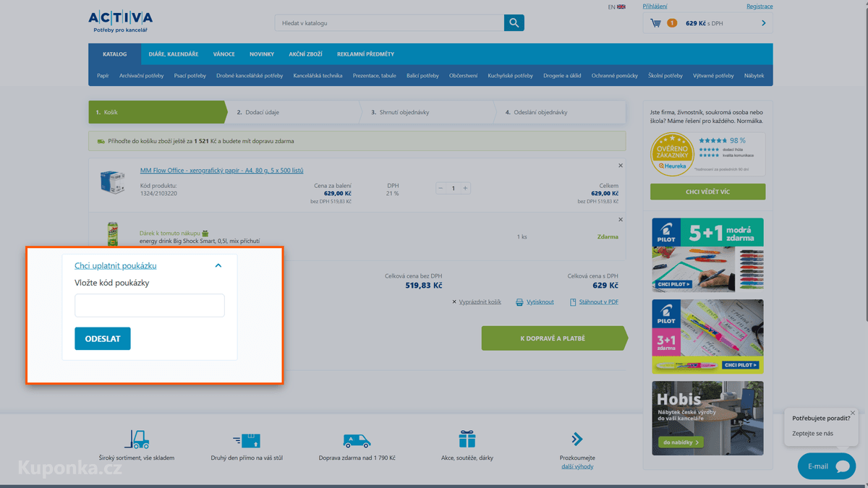Image resolution: width=868 pixels, height=488 pixels.
Task: Click the PDF icon by Stáhnout v PDF
Action: [x=573, y=302]
